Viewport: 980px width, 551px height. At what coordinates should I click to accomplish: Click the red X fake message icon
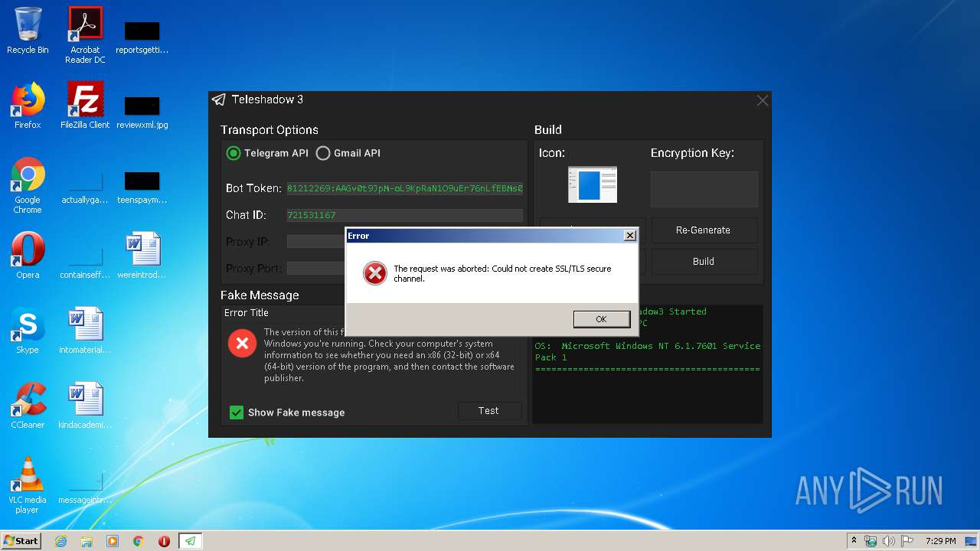tap(242, 344)
